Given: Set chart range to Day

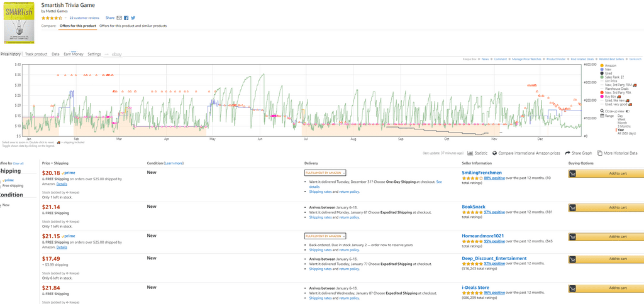Looking at the screenshot, I should (621, 116).
